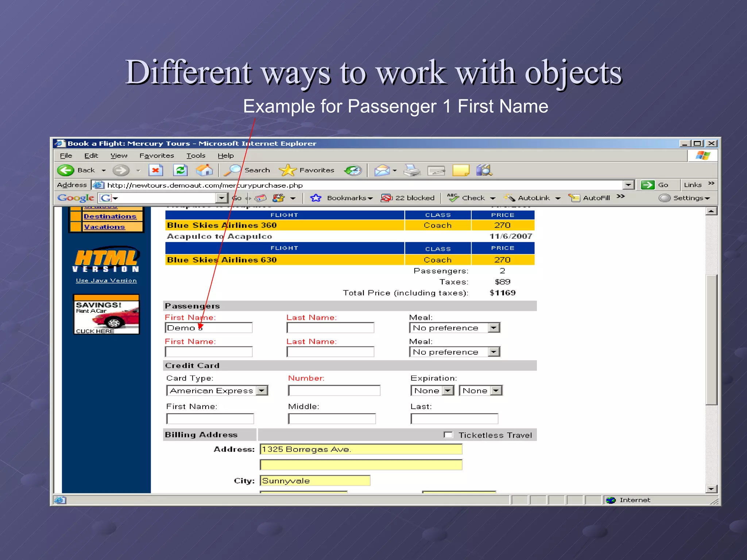
Task: Click the History icon
Action: point(353,170)
